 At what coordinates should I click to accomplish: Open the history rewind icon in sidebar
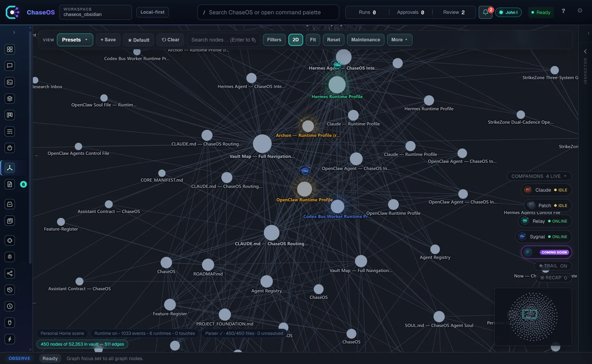pyautogui.click(x=10, y=290)
